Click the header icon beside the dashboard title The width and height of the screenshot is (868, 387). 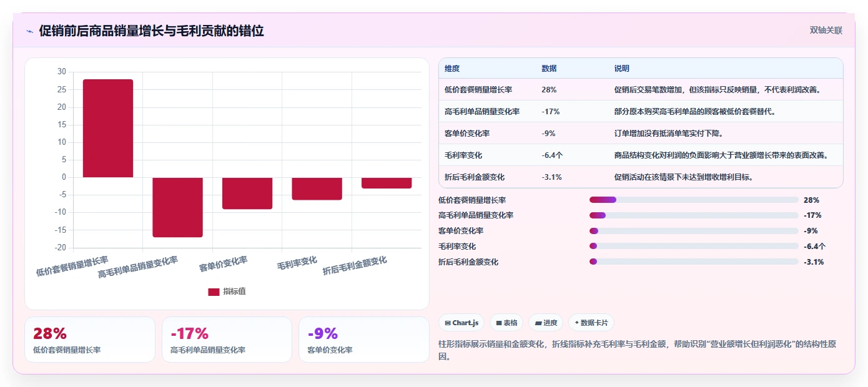click(29, 31)
